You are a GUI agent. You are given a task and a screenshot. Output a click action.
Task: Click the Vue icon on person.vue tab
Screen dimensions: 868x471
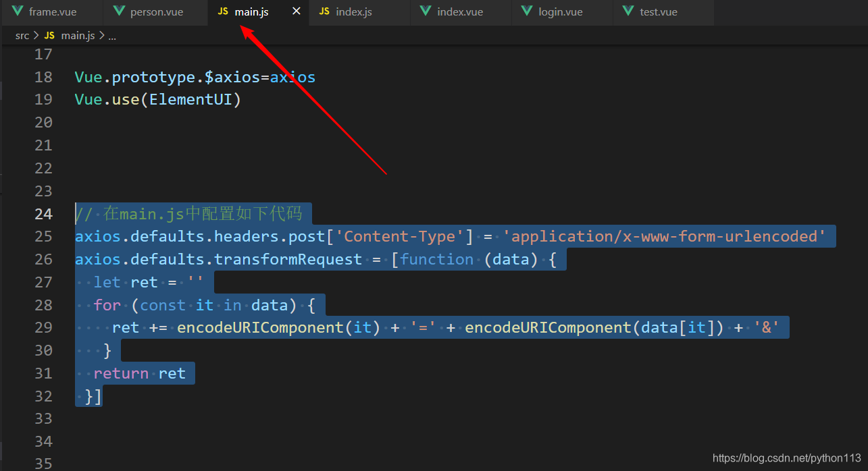(x=119, y=11)
